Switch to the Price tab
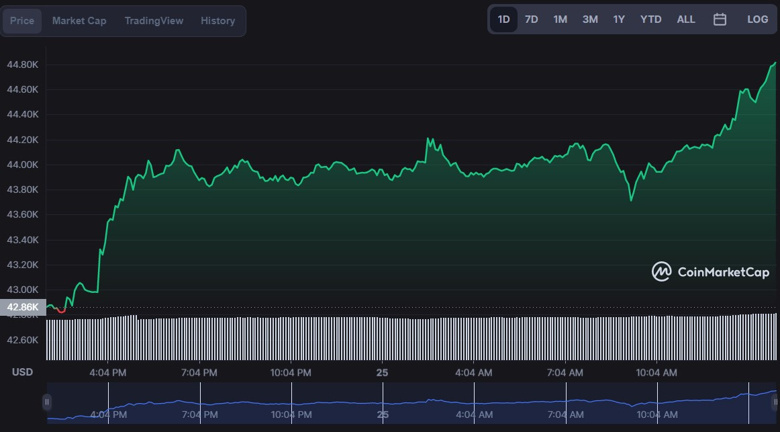 coord(22,21)
